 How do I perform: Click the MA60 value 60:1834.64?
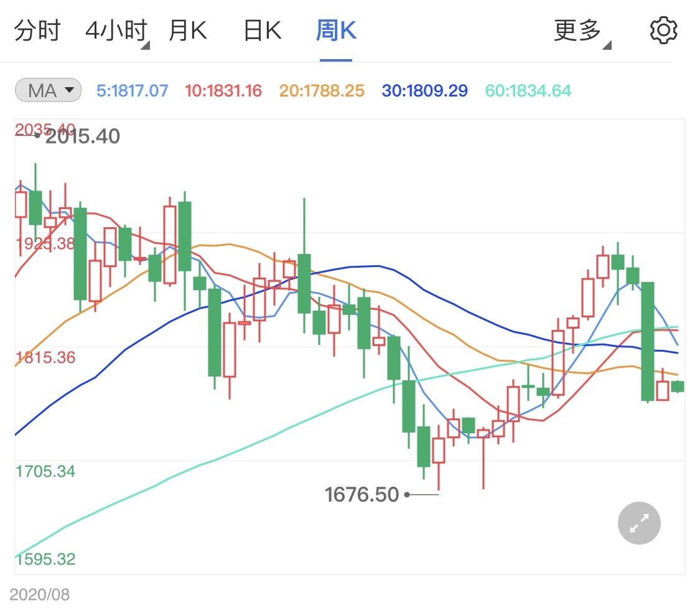pos(528,91)
